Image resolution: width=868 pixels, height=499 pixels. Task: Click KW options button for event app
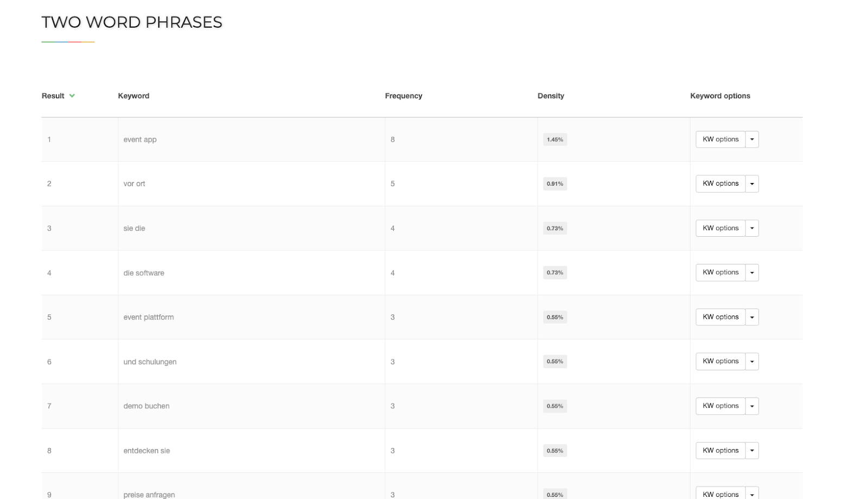[720, 140]
